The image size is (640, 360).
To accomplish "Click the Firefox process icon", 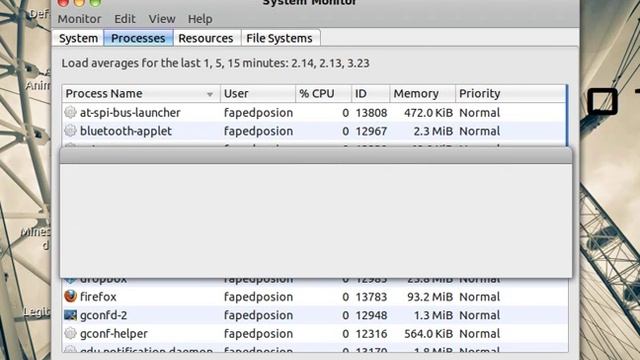I will point(70,296).
